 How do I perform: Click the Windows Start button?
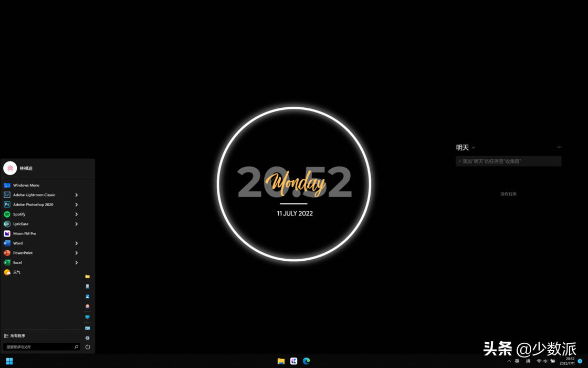pyautogui.click(x=9, y=361)
